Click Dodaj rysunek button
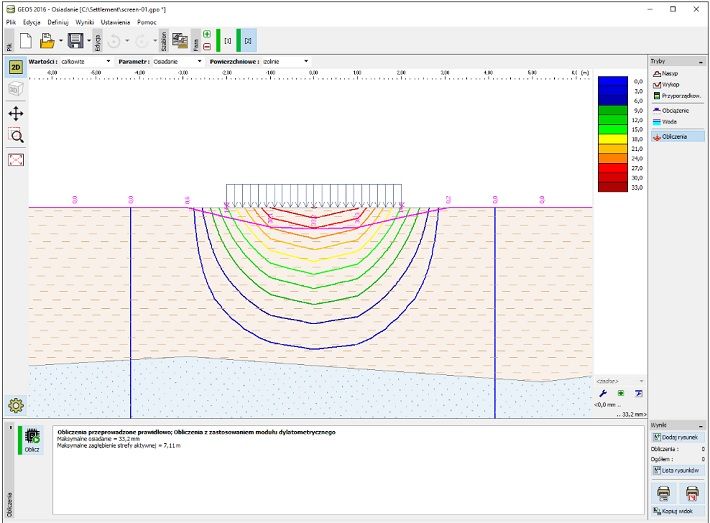 pyautogui.click(x=678, y=437)
